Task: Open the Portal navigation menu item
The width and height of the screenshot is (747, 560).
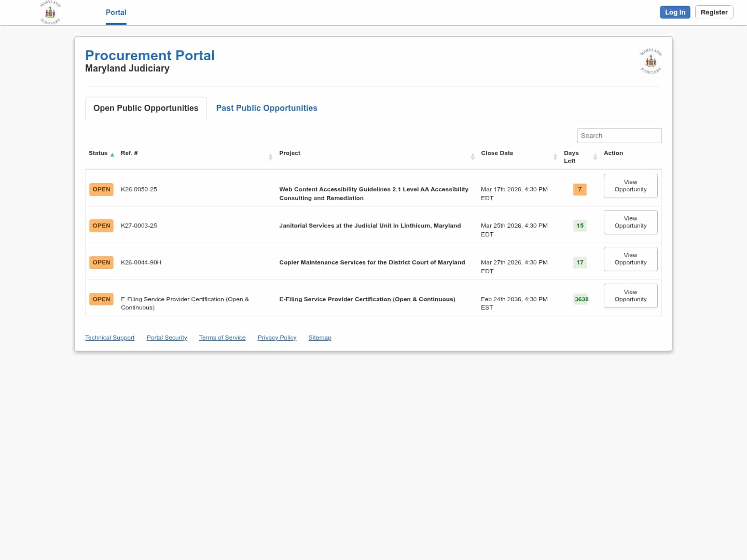Action: pos(116,12)
